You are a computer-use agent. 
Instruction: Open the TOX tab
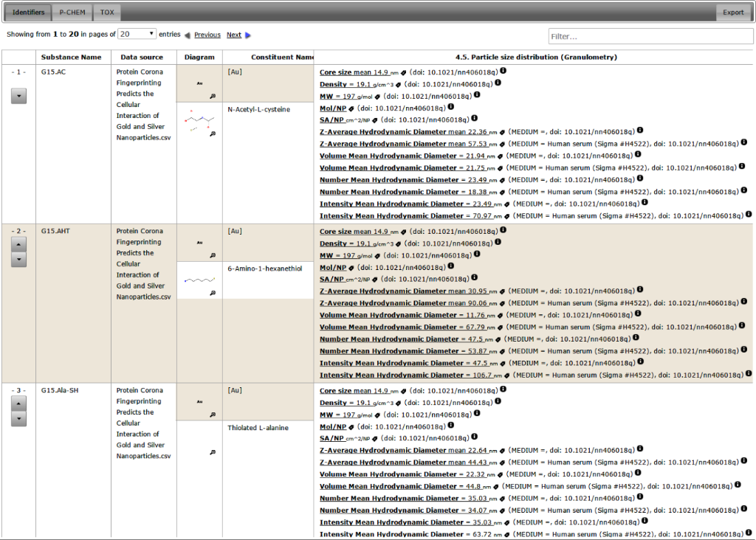tap(107, 13)
